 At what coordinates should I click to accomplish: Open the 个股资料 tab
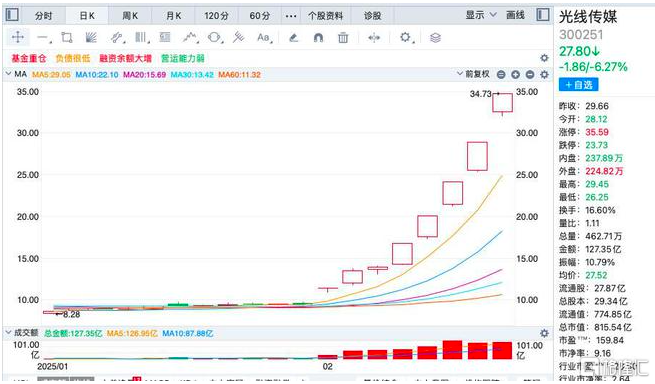[325, 16]
